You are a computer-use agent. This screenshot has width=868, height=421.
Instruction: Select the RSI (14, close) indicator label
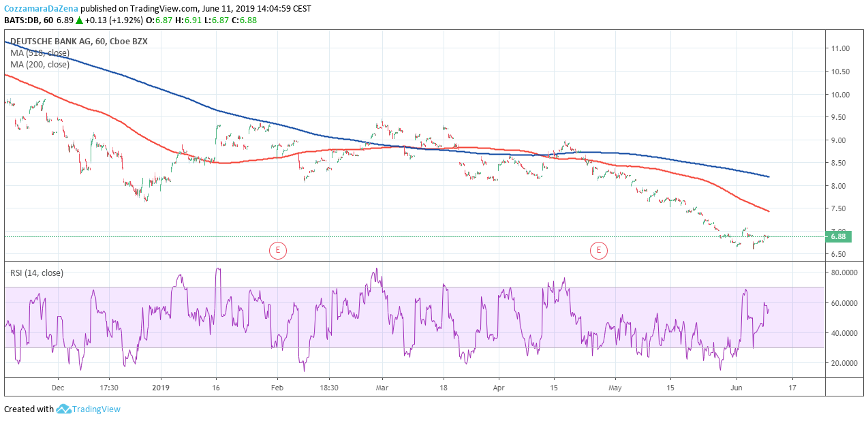[x=37, y=272]
